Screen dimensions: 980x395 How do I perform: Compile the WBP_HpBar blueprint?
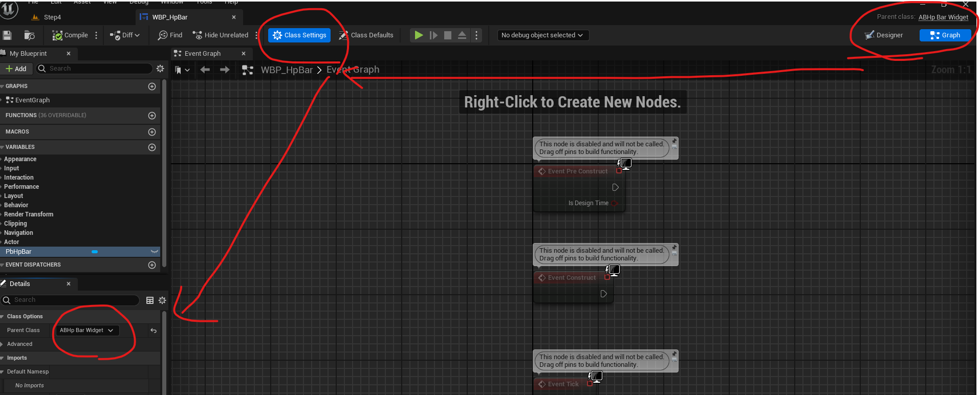click(70, 35)
